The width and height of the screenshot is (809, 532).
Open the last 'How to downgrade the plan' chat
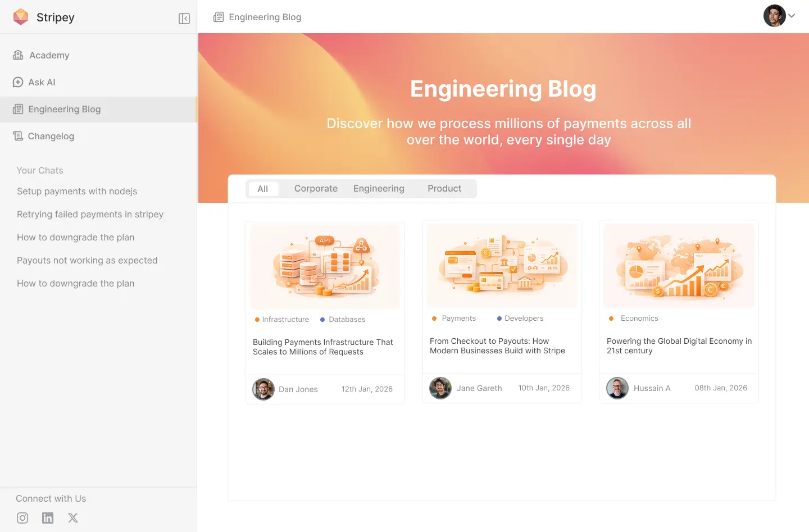click(x=75, y=283)
